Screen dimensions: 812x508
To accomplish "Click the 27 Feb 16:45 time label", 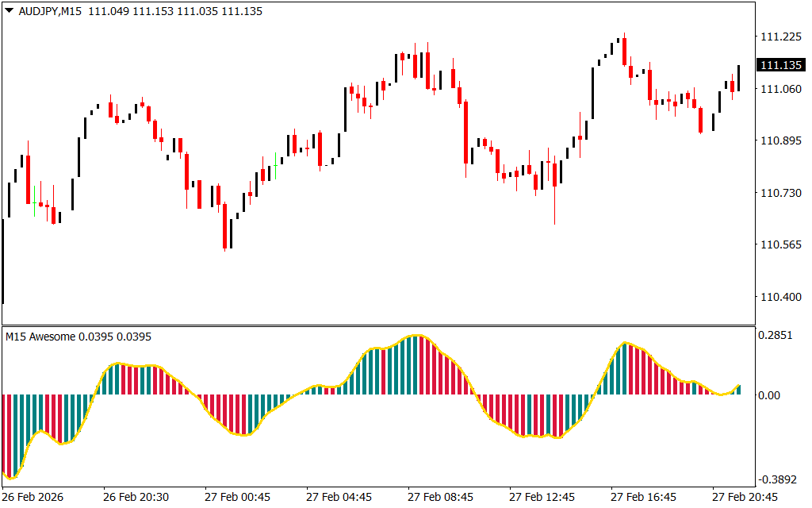I will tap(643, 497).
